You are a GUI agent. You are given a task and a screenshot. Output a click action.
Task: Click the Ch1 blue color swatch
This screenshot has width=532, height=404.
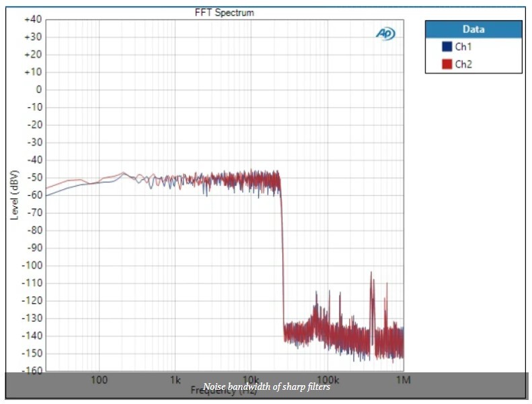(447, 46)
